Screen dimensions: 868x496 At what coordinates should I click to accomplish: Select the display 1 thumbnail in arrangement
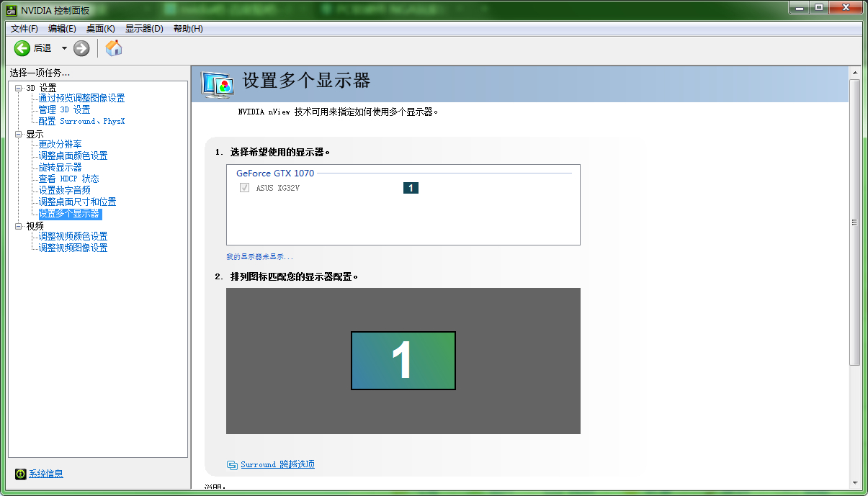pos(403,361)
